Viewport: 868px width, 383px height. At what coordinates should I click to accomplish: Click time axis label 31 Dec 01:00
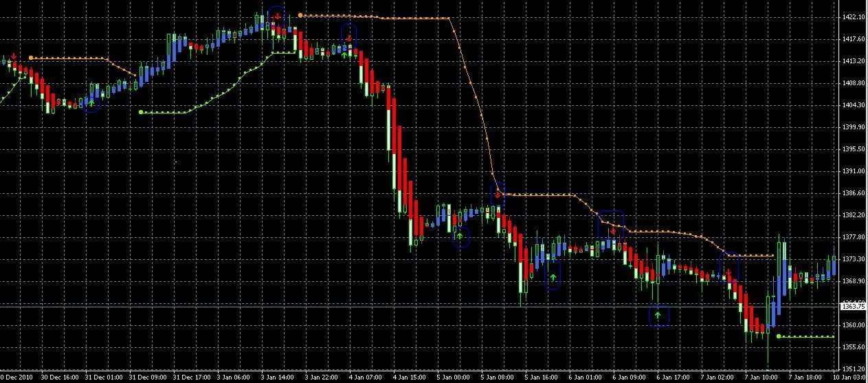(x=103, y=377)
